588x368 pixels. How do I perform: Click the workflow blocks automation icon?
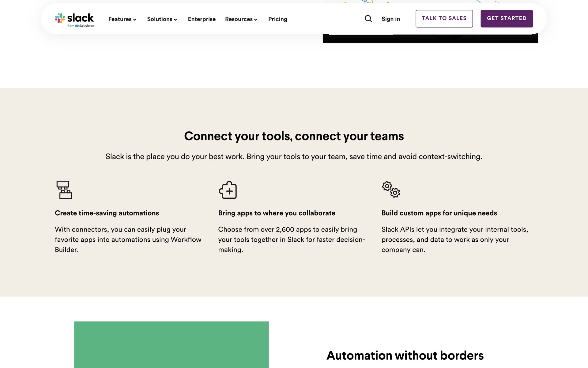tap(64, 190)
